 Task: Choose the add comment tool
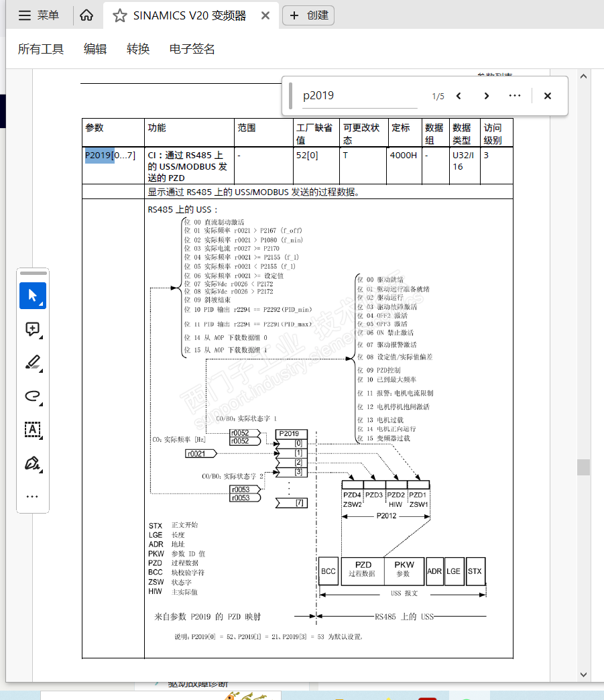pyautogui.click(x=33, y=329)
